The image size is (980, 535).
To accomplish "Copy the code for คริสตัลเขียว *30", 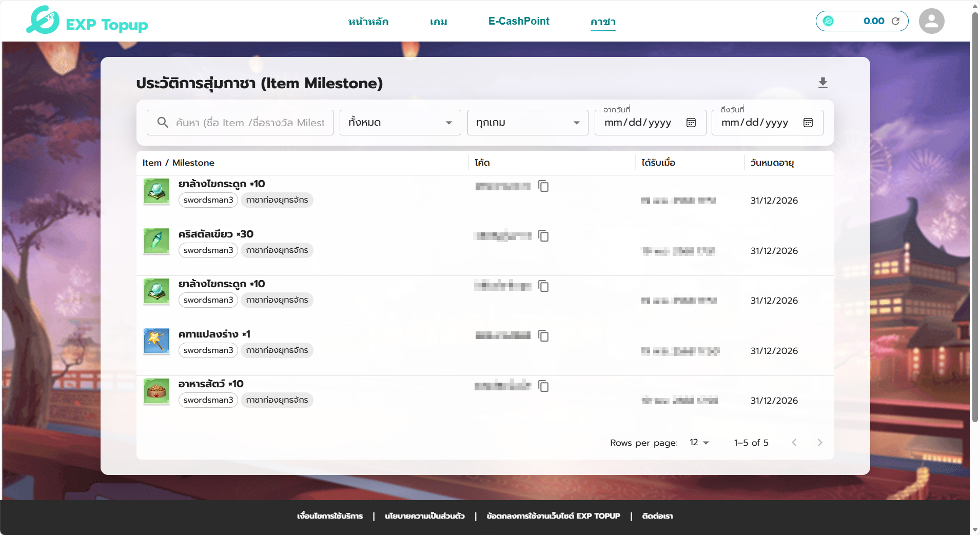I will pyautogui.click(x=543, y=236).
